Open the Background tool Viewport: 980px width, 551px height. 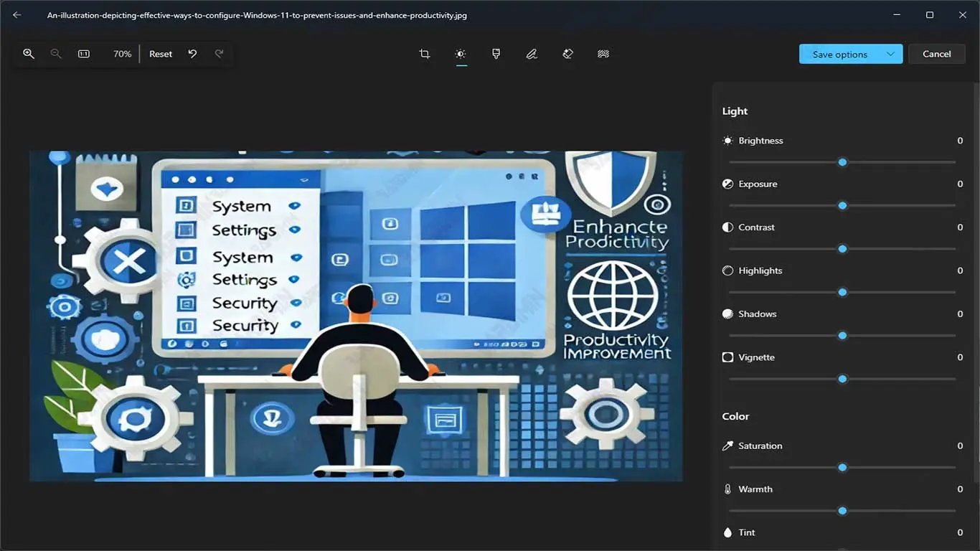(x=603, y=54)
